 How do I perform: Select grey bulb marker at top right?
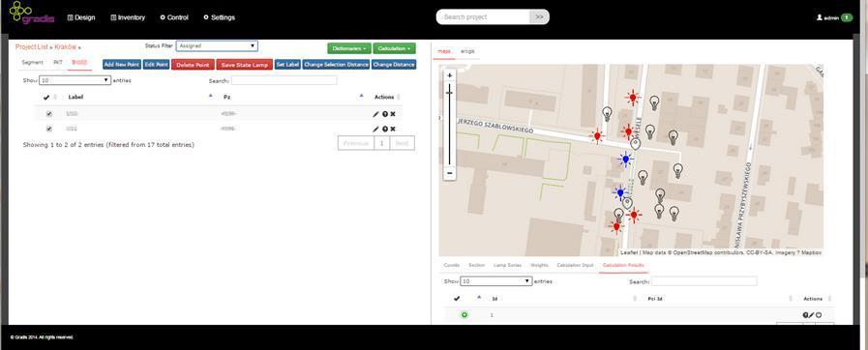654,102
